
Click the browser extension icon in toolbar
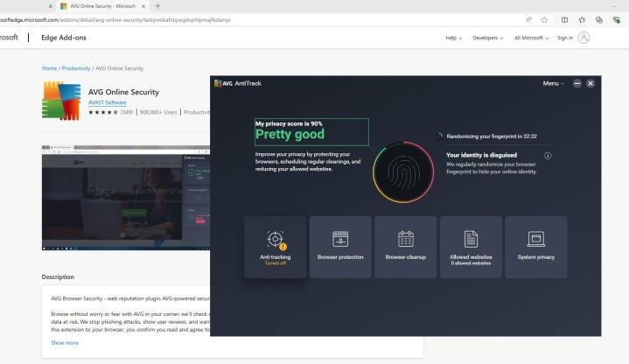tap(617, 19)
